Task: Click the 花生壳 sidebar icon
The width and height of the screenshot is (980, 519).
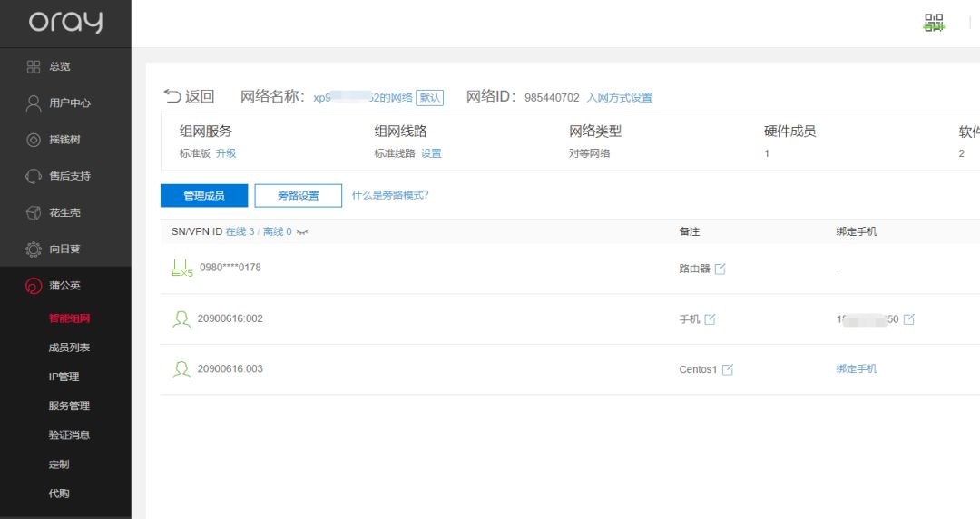Action: [x=34, y=212]
